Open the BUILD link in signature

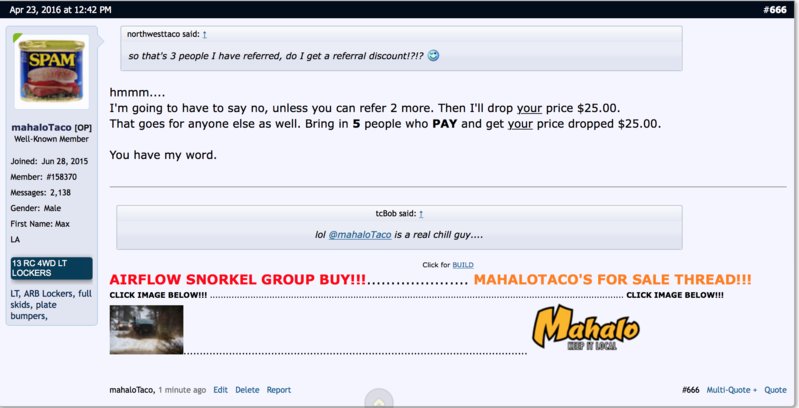(463, 265)
